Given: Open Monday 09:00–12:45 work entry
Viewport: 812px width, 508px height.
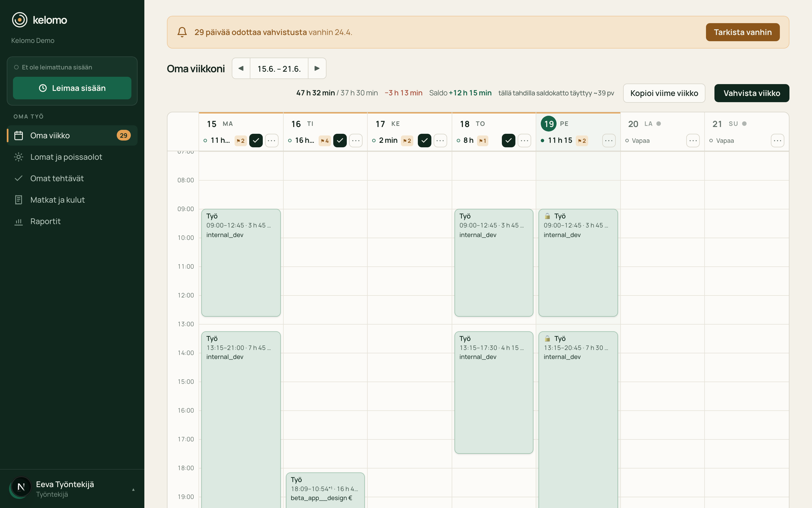Looking at the screenshot, I should coord(241,263).
